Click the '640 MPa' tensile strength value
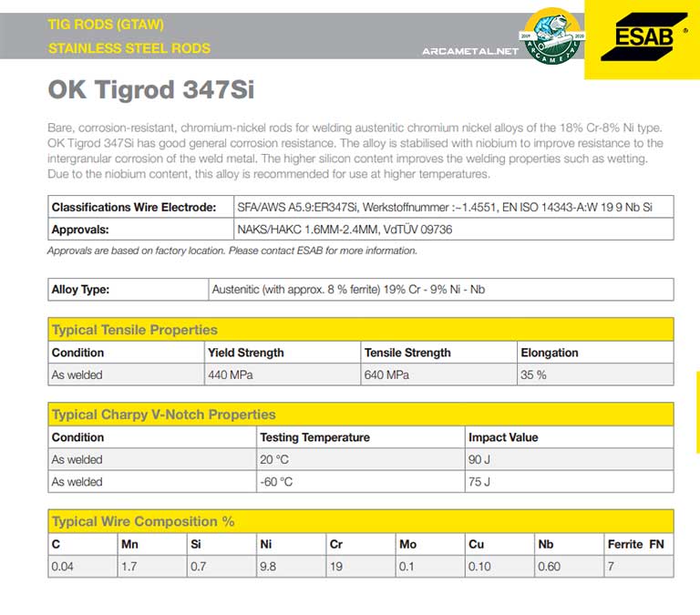Image resolution: width=700 pixels, height=615 pixels. (386, 374)
